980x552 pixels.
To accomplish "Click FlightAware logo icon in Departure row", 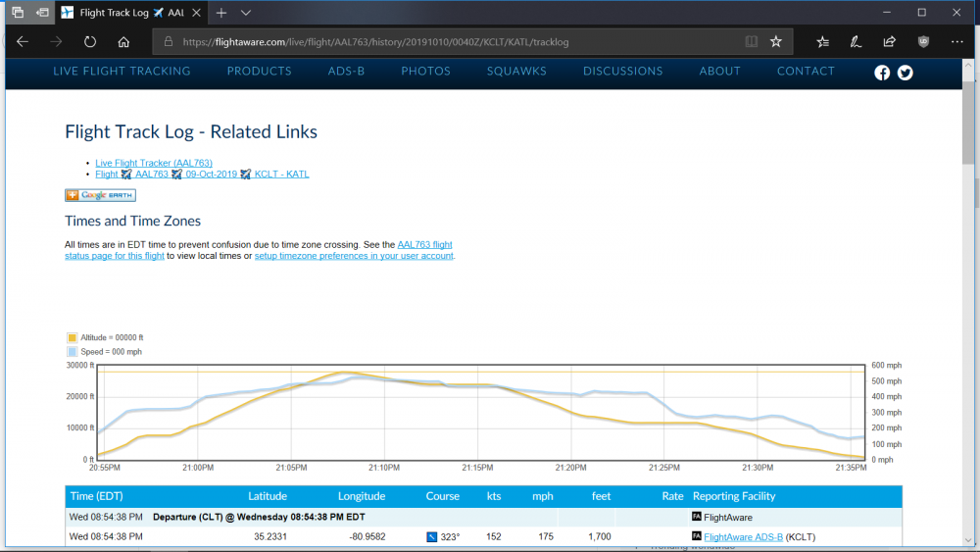I will tap(696, 517).
